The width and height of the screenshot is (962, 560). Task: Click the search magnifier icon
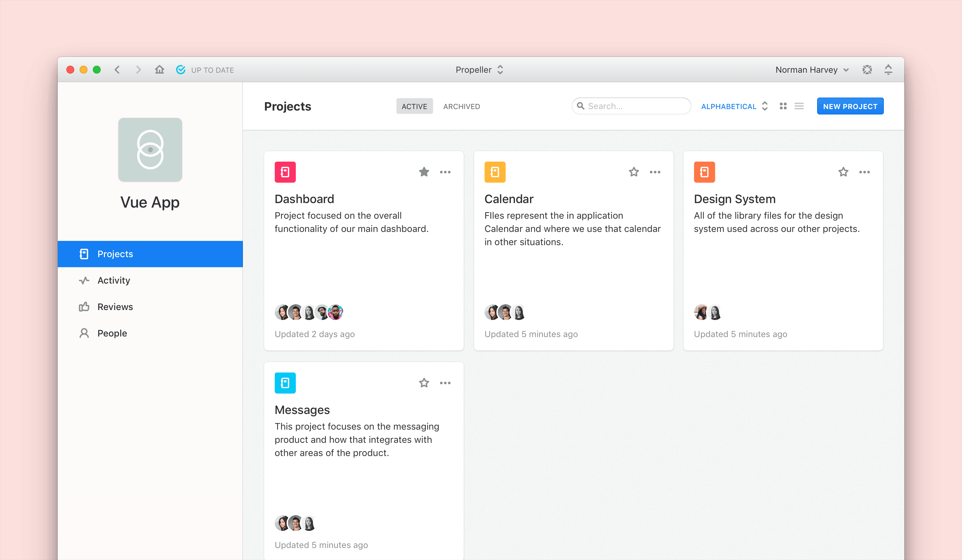pos(581,106)
